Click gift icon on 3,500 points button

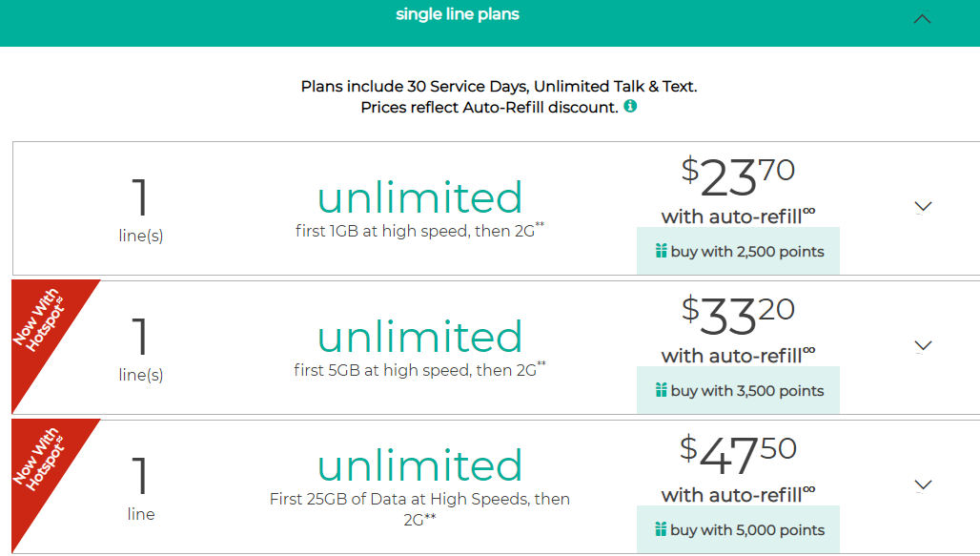pos(661,391)
